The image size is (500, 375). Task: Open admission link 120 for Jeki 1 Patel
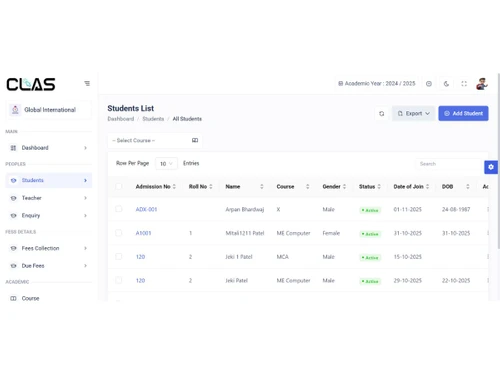[x=140, y=257]
